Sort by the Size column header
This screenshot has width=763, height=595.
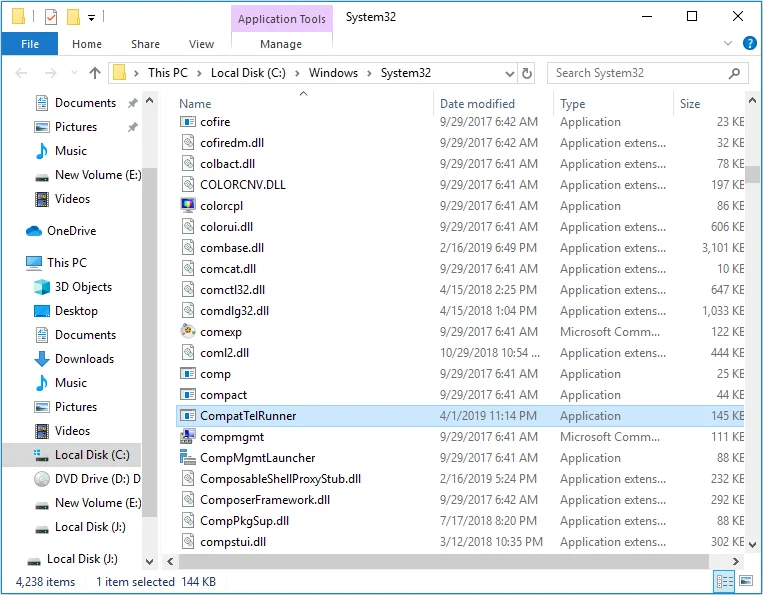coord(690,104)
